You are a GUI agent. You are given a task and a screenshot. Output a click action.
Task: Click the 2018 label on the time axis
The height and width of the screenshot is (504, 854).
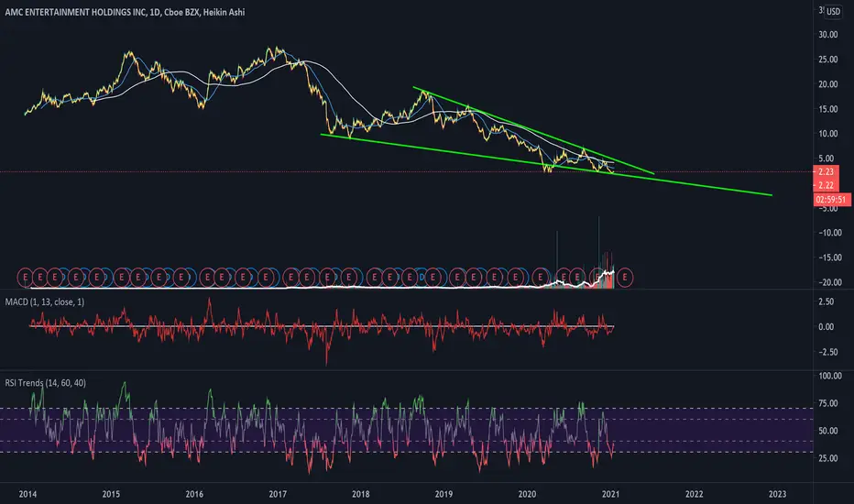pyautogui.click(x=360, y=494)
